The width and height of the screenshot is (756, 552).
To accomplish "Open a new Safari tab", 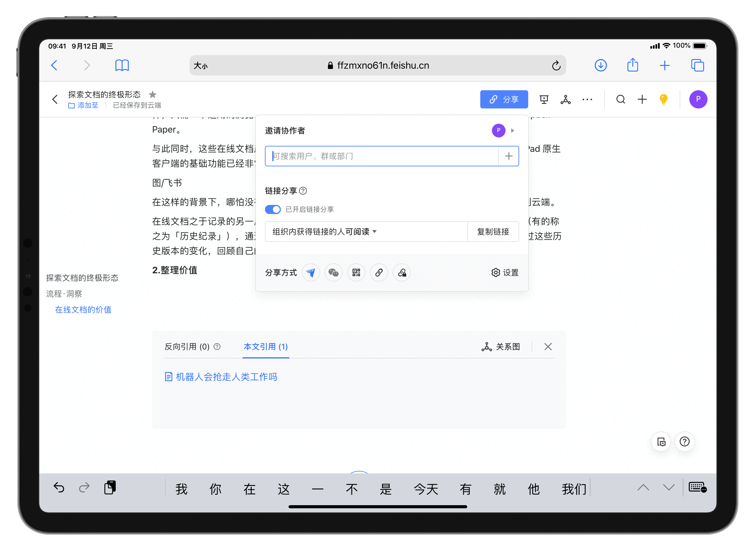I will (x=664, y=65).
